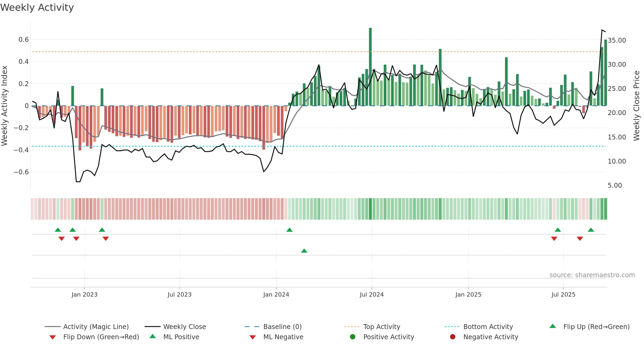This screenshot has height=362, width=644.
Task: Select the Flip Up marker right after Jan 2024
Action: [290, 230]
